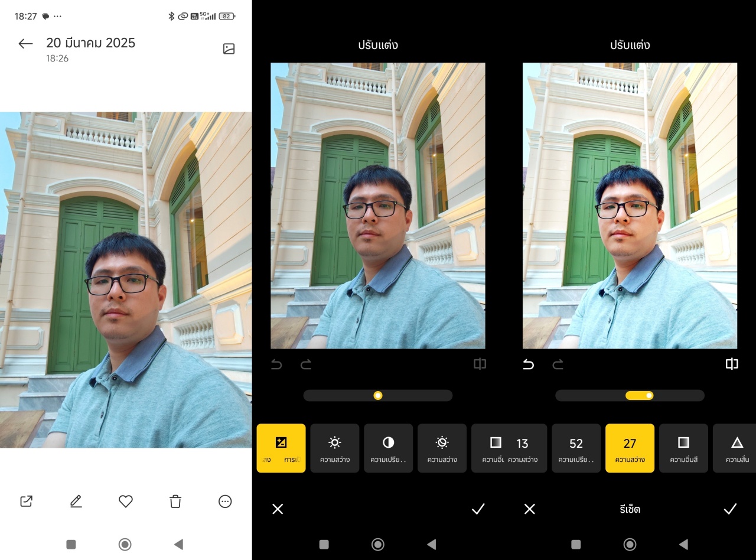Open the pencil edit tool

[76, 502]
